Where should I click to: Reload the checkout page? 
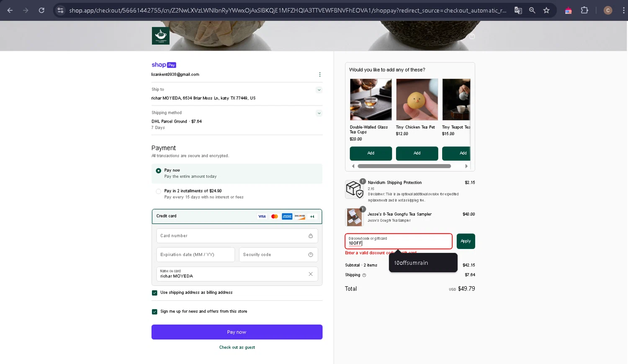point(41,10)
